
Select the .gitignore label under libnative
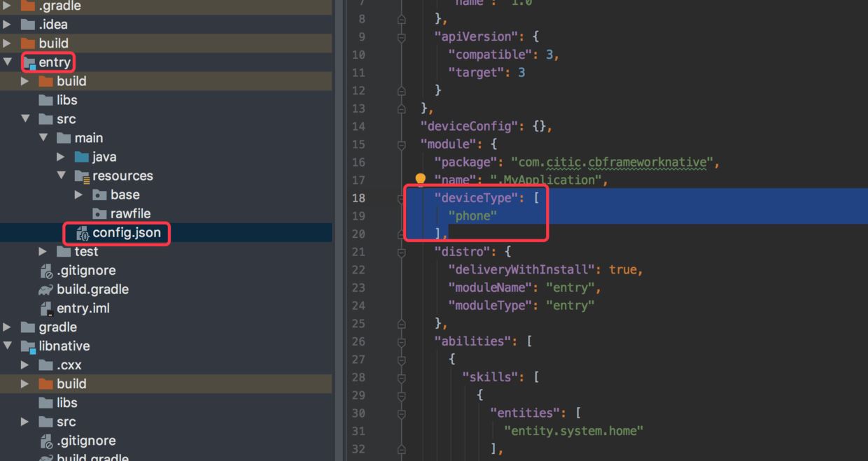tap(87, 440)
